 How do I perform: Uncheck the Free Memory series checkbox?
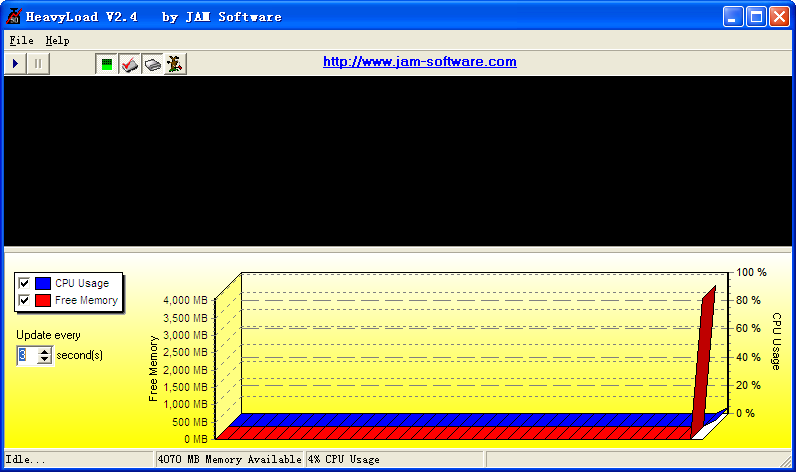coord(24,300)
